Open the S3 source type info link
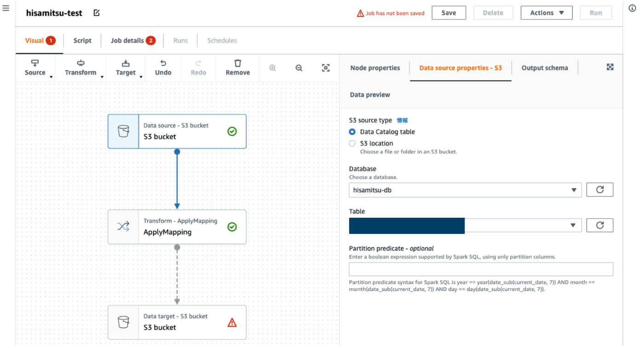This screenshot has width=644, height=348. click(402, 120)
